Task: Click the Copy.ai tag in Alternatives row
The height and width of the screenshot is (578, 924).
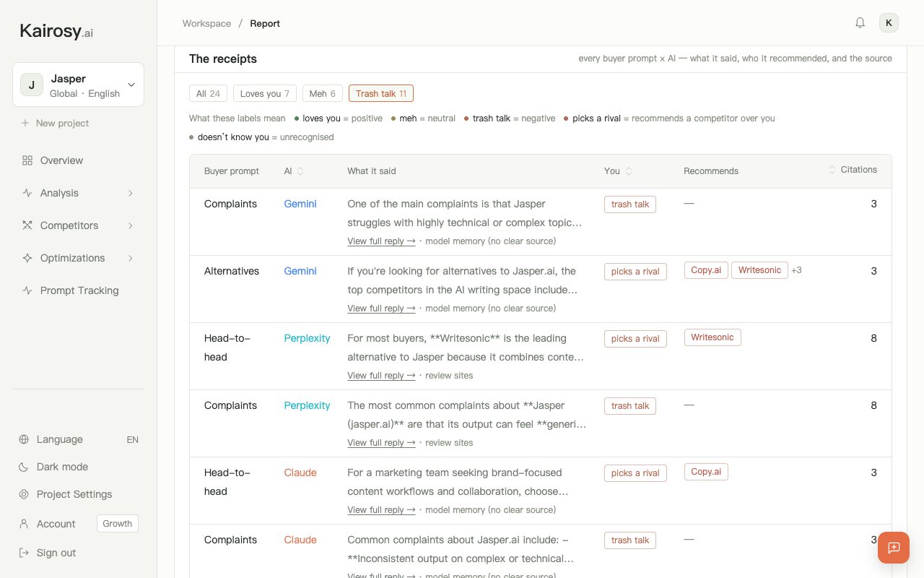Action: point(706,270)
